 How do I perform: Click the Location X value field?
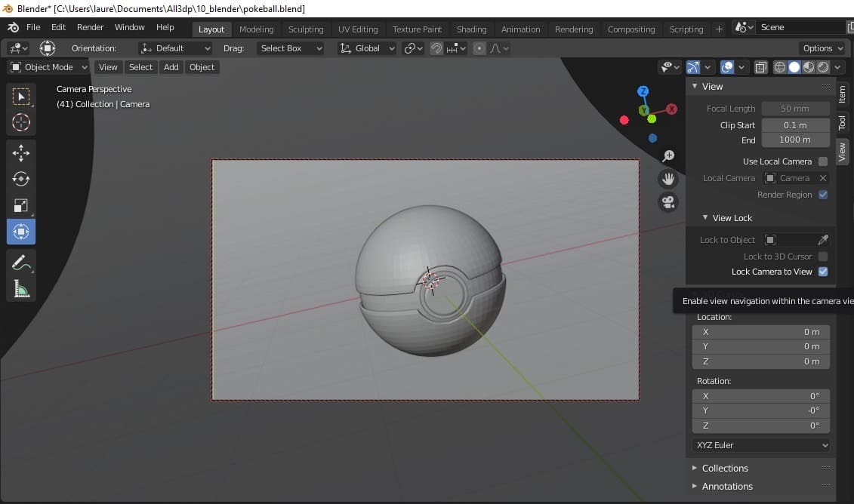pyautogui.click(x=761, y=332)
